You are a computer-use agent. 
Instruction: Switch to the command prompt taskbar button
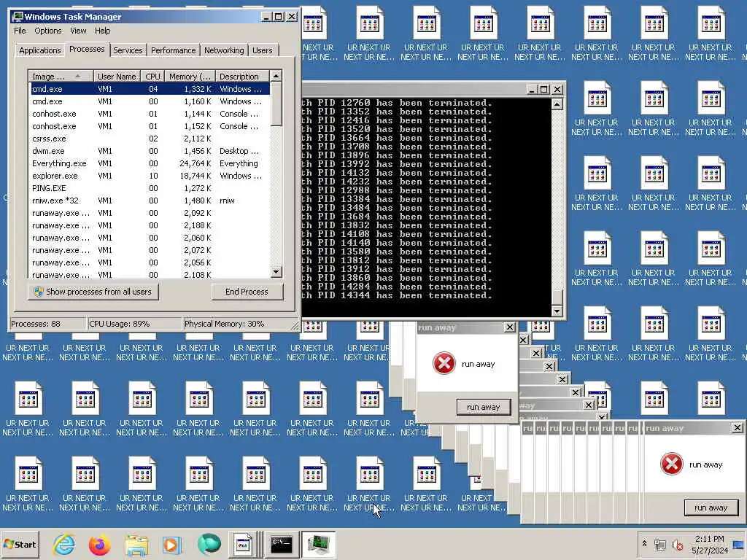point(281,544)
